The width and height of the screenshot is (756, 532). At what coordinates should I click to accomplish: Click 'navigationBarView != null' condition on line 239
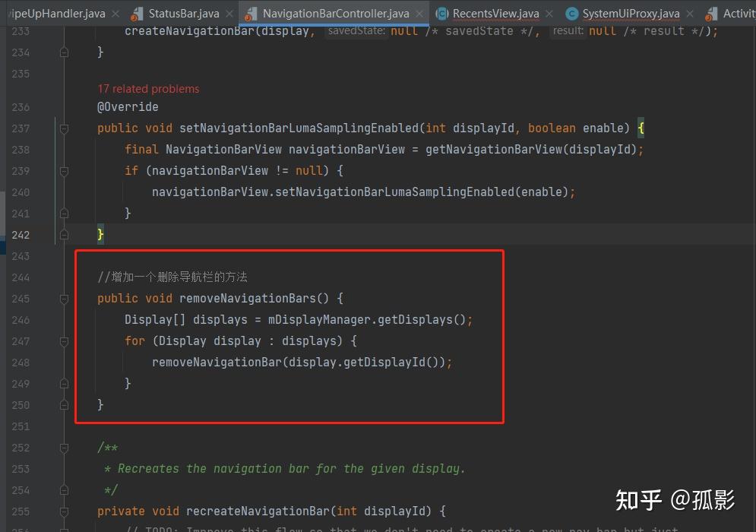pyautogui.click(x=237, y=171)
